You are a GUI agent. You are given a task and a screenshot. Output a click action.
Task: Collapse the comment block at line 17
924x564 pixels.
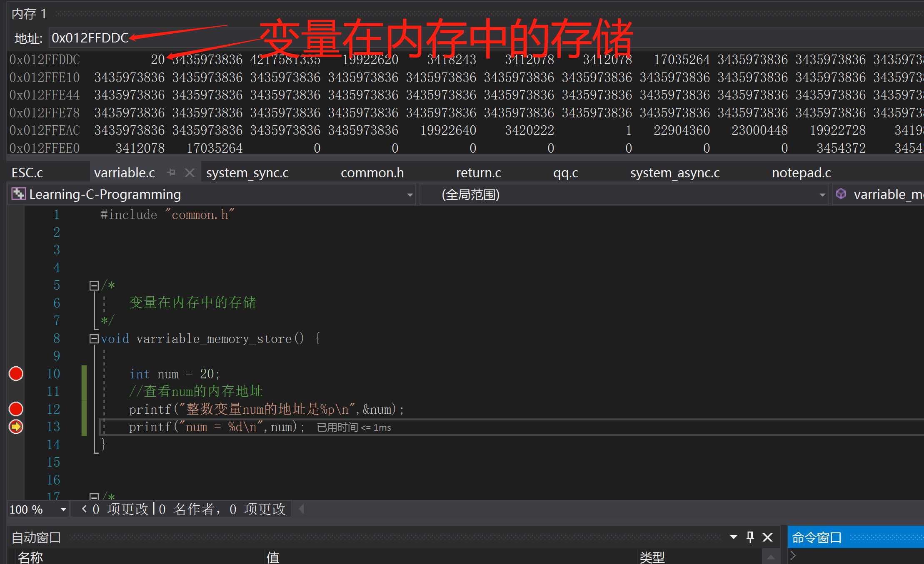(x=94, y=496)
